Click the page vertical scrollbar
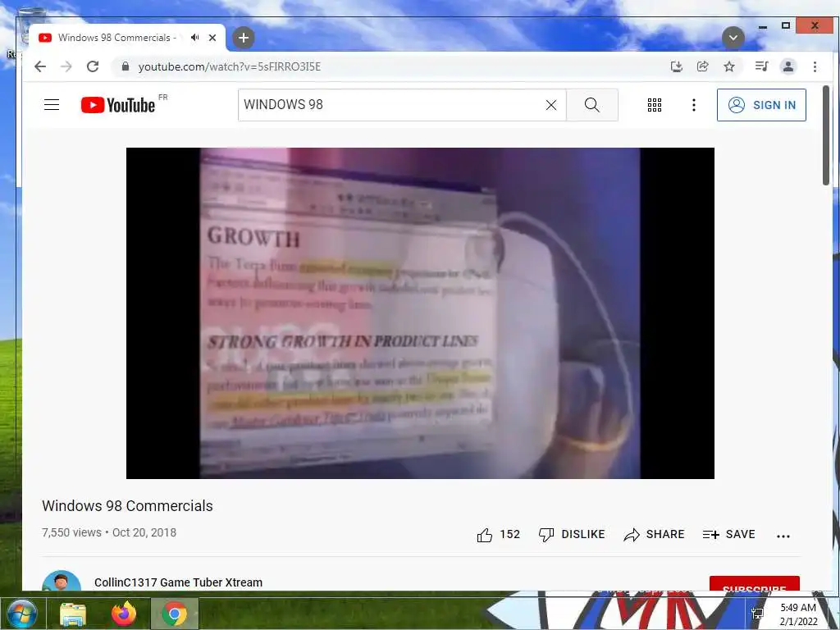 [x=825, y=135]
